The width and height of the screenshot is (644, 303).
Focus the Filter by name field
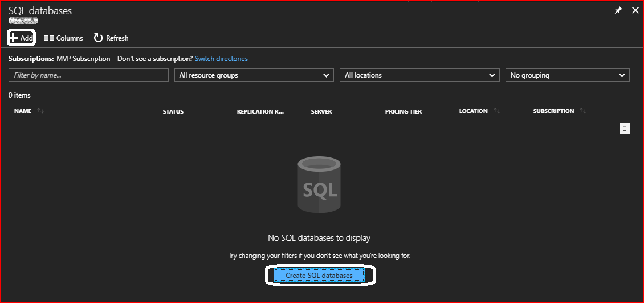89,75
